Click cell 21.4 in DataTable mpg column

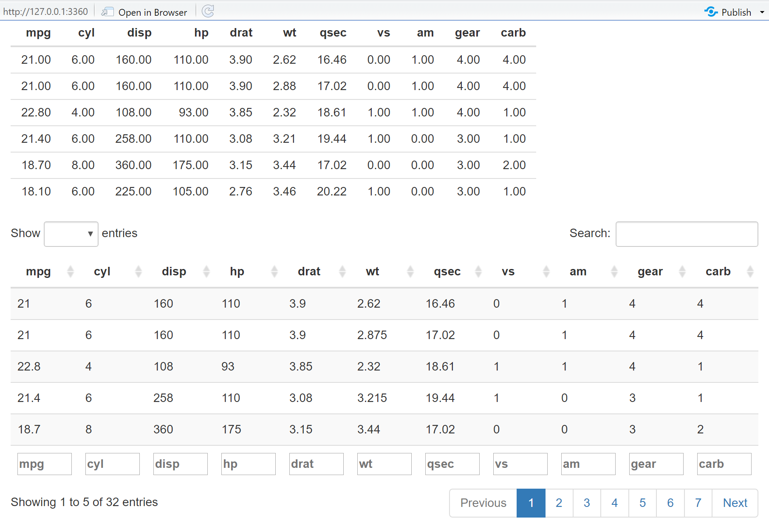click(x=29, y=398)
